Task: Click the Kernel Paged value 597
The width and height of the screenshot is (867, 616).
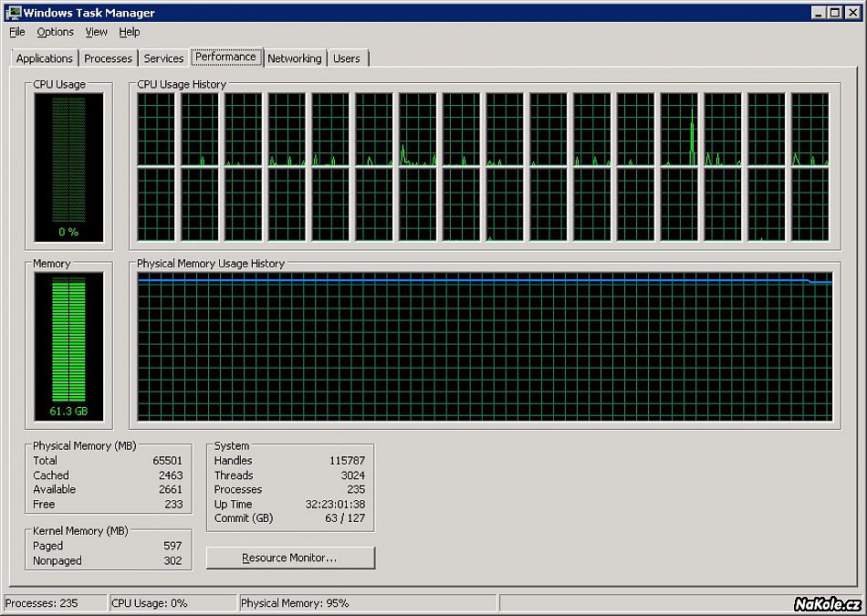Action: (x=172, y=546)
